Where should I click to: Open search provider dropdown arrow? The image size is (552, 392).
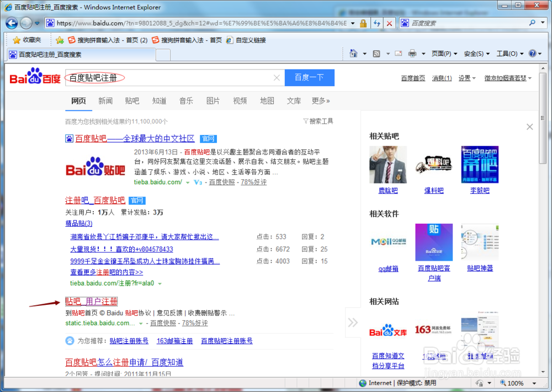tap(543, 23)
